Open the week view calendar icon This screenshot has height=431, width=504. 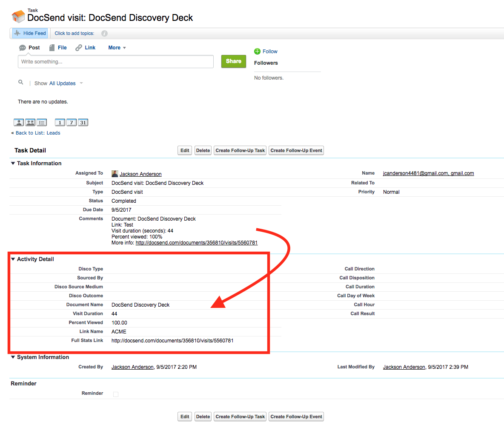click(72, 123)
